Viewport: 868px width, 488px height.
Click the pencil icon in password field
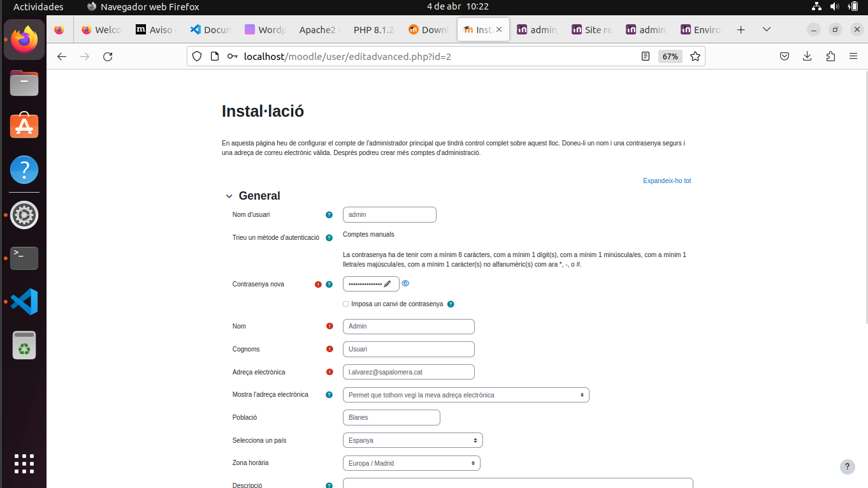click(387, 284)
